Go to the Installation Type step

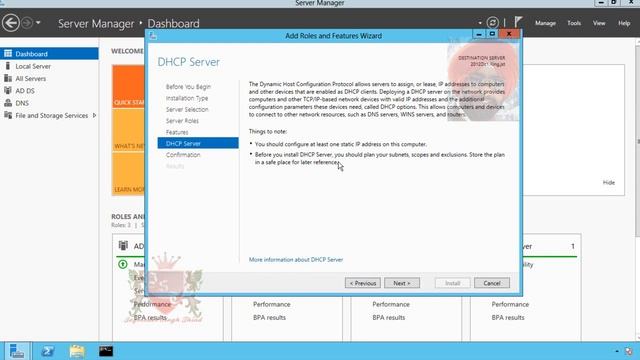pos(187,98)
